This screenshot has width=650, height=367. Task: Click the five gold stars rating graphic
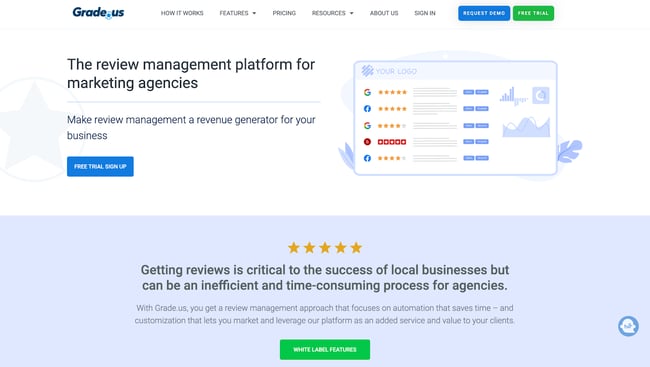tap(325, 248)
